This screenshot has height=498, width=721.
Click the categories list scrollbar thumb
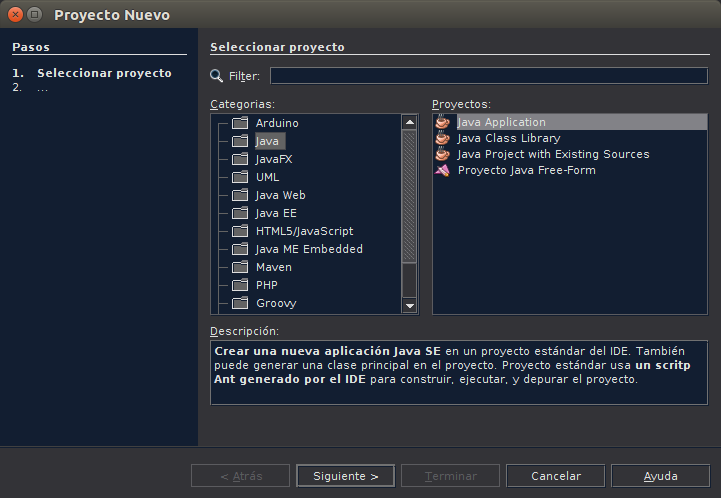(x=409, y=196)
